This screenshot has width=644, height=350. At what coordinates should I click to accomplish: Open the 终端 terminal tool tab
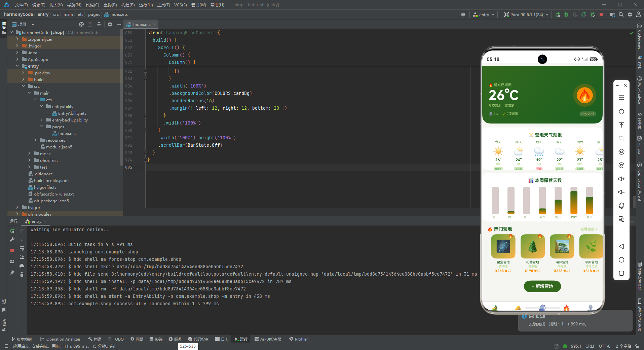click(156, 339)
